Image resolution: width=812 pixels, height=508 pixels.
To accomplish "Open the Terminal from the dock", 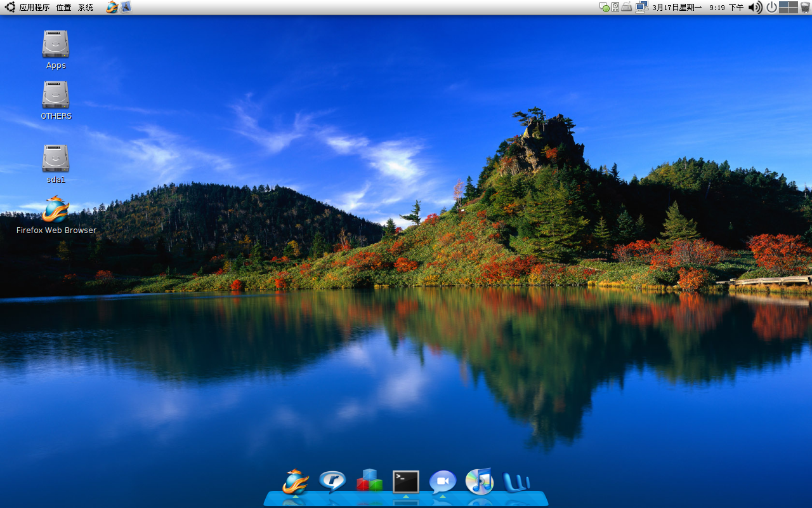I will point(406,482).
